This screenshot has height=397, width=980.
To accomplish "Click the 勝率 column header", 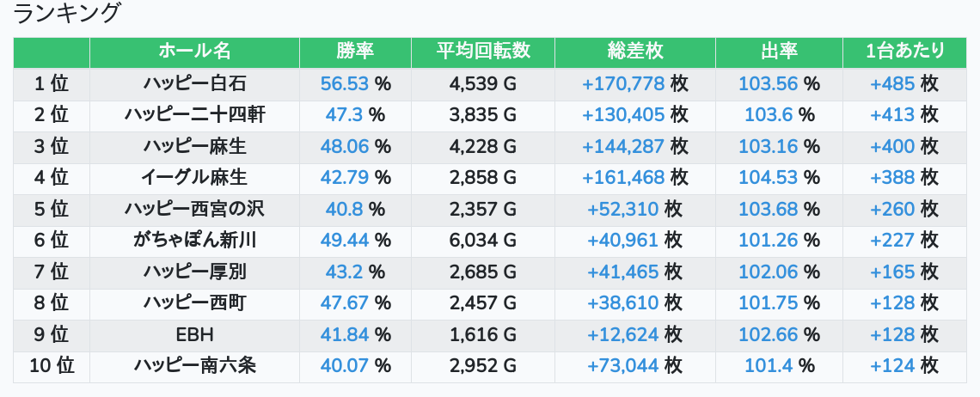I will 355,52.
